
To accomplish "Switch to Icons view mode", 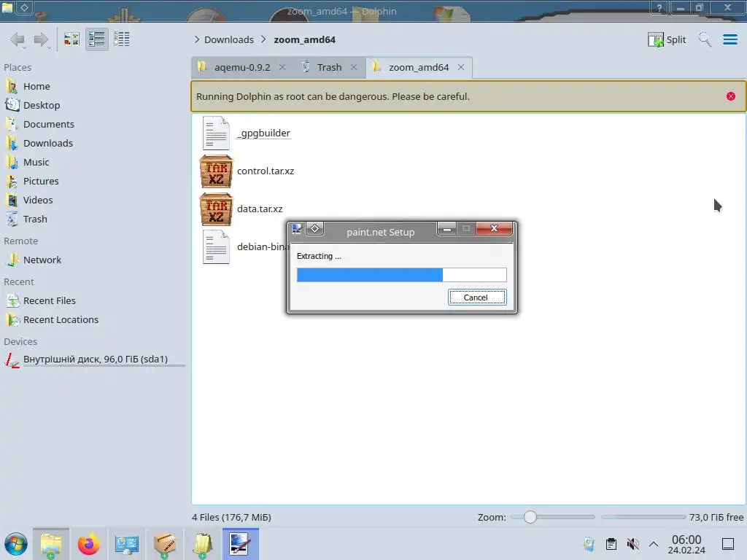I will tap(72, 39).
